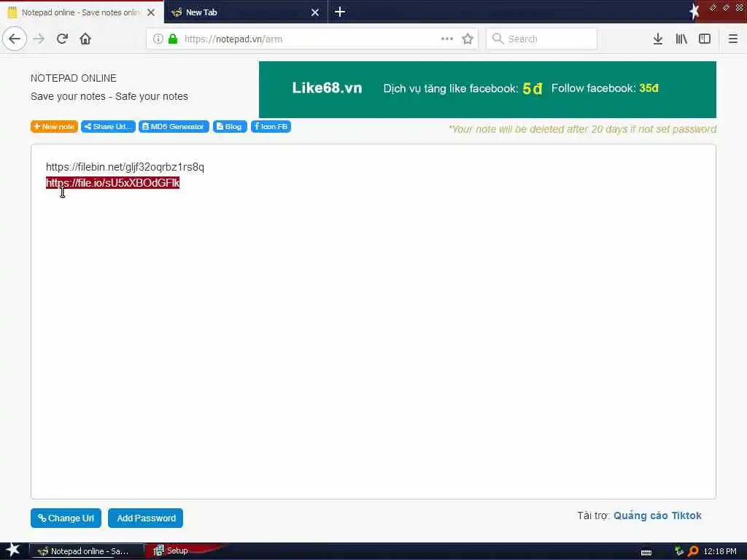The height and width of the screenshot is (560, 747).
Task: Select Notepad online taskbar window button
Action: 86,551
